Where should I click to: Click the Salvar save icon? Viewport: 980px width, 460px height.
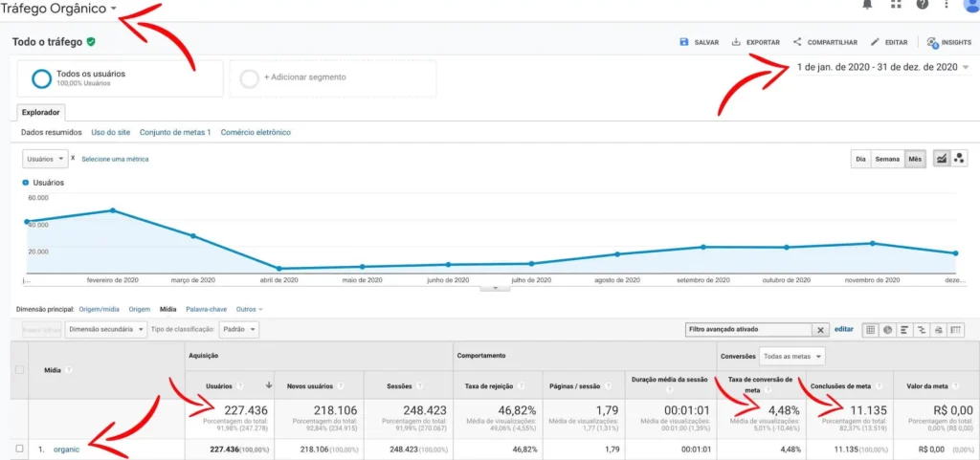(683, 42)
